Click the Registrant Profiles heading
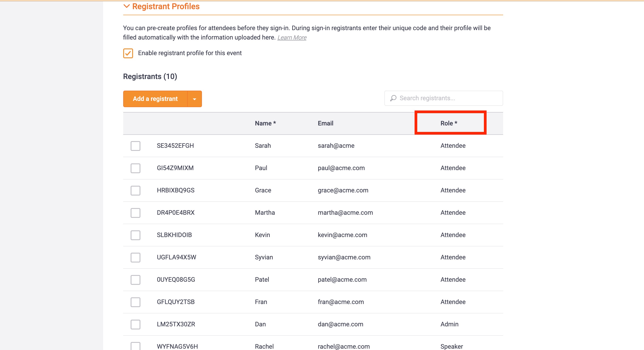 pyautogui.click(x=166, y=6)
